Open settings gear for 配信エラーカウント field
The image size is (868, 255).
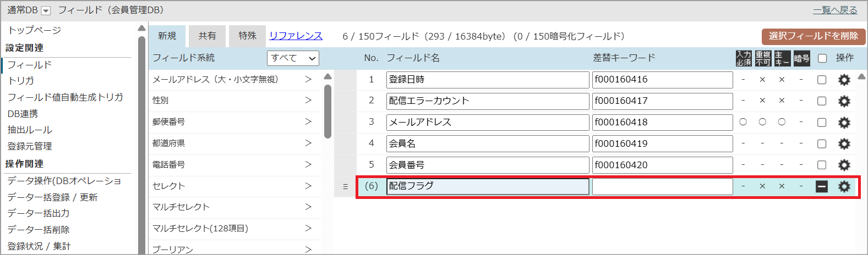coord(844,101)
